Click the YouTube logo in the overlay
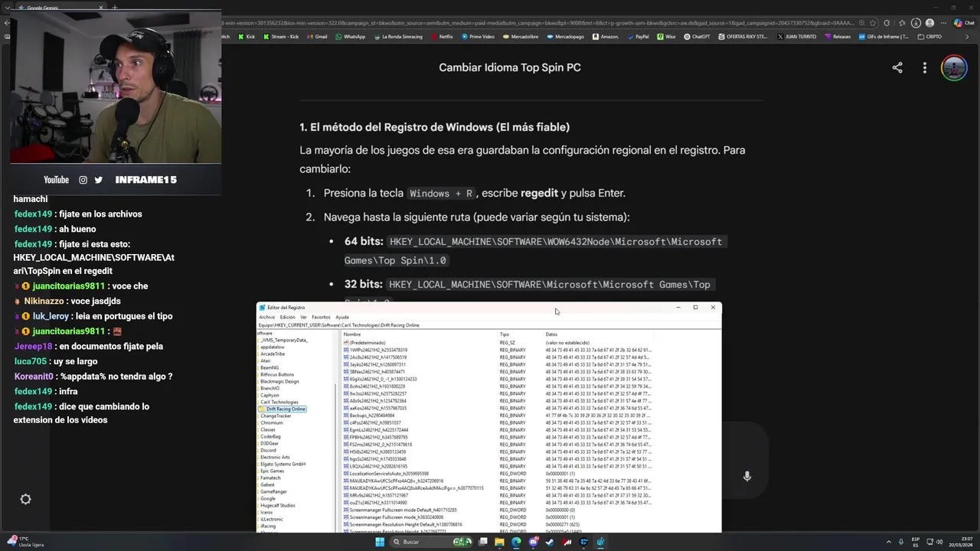The image size is (980, 551). pyautogui.click(x=56, y=180)
